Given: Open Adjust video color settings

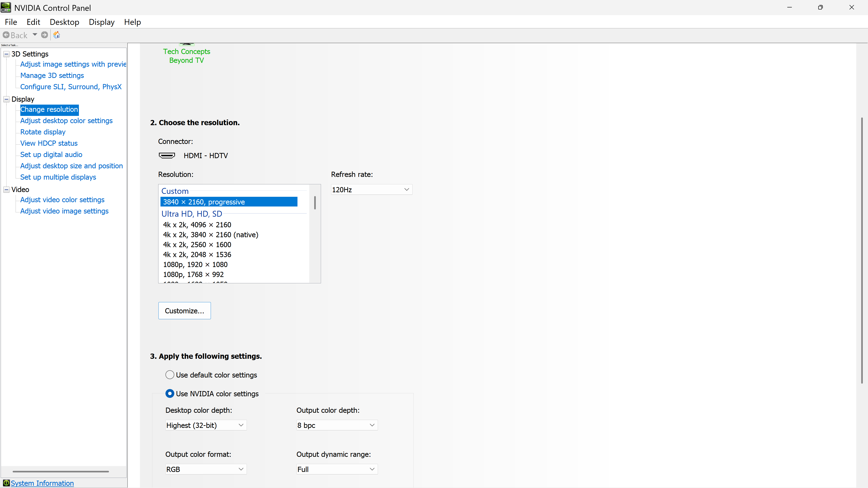Looking at the screenshot, I should pos(62,200).
